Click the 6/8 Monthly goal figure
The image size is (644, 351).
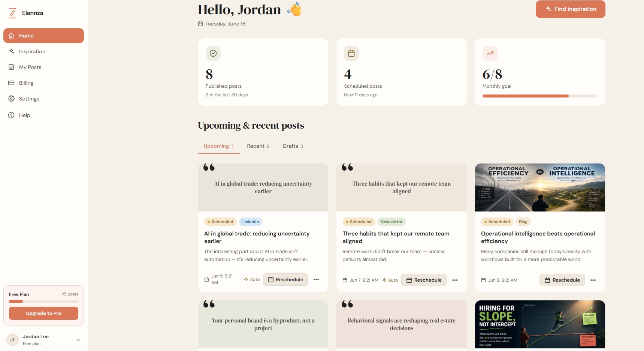point(492,74)
